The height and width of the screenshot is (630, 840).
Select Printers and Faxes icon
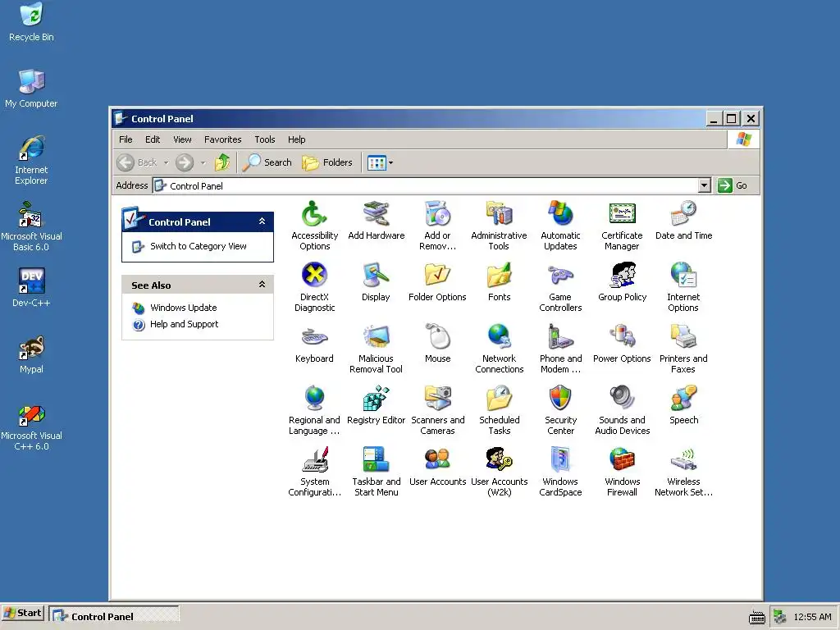683,337
